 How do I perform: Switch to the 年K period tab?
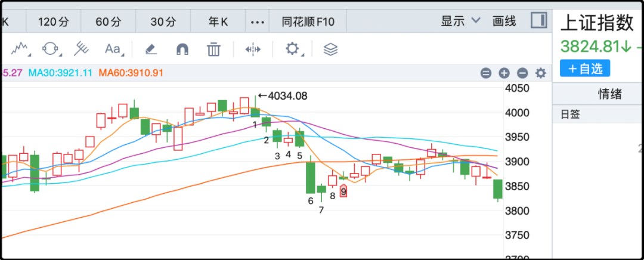point(218,21)
